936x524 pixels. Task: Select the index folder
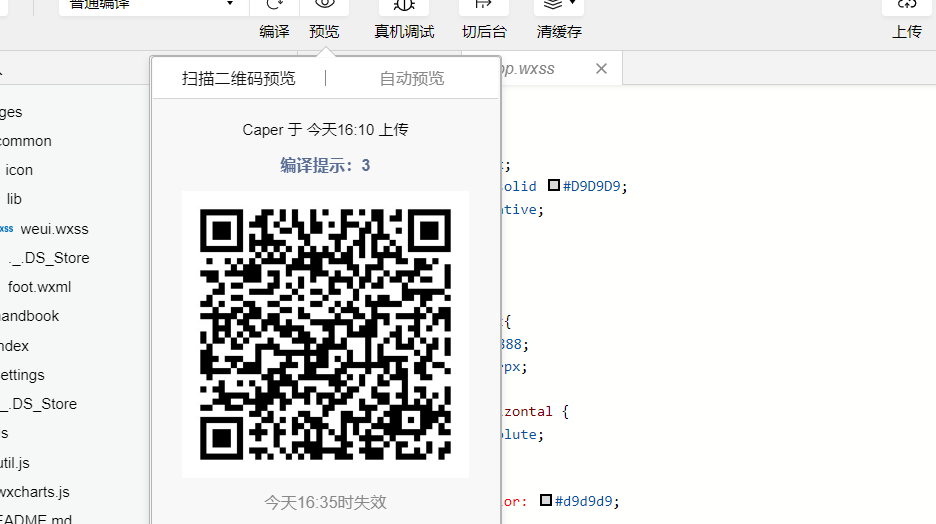pos(14,346)
